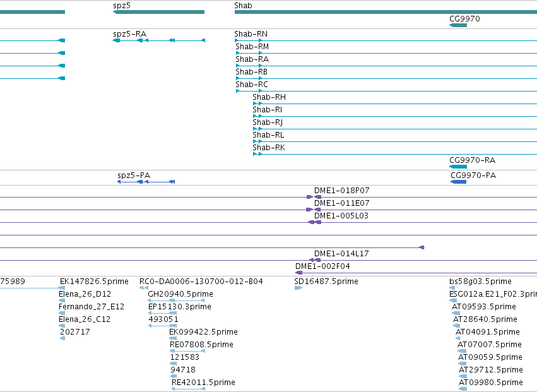Select the spz5-RA transcript label

[x=130, y=34]
